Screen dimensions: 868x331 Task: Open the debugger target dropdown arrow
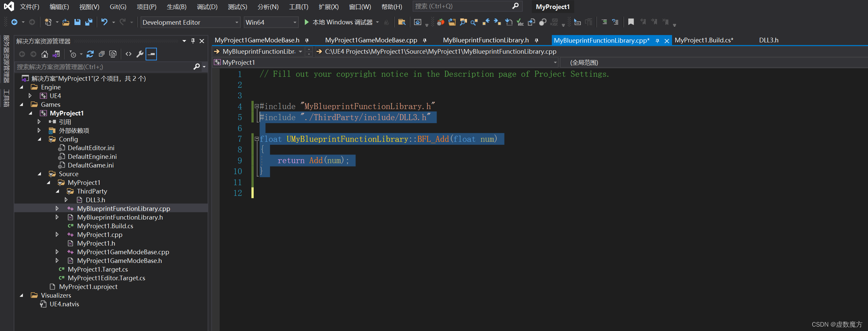(x=377, y=22)
